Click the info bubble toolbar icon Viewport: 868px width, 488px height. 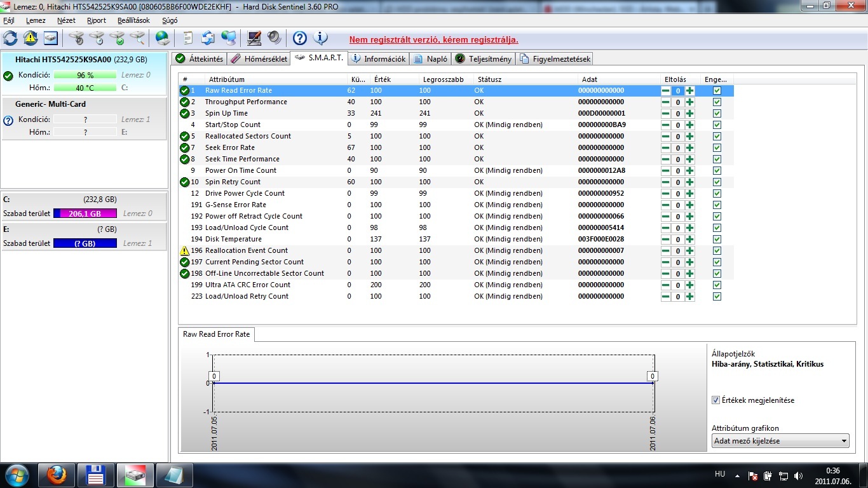(320, 38)
